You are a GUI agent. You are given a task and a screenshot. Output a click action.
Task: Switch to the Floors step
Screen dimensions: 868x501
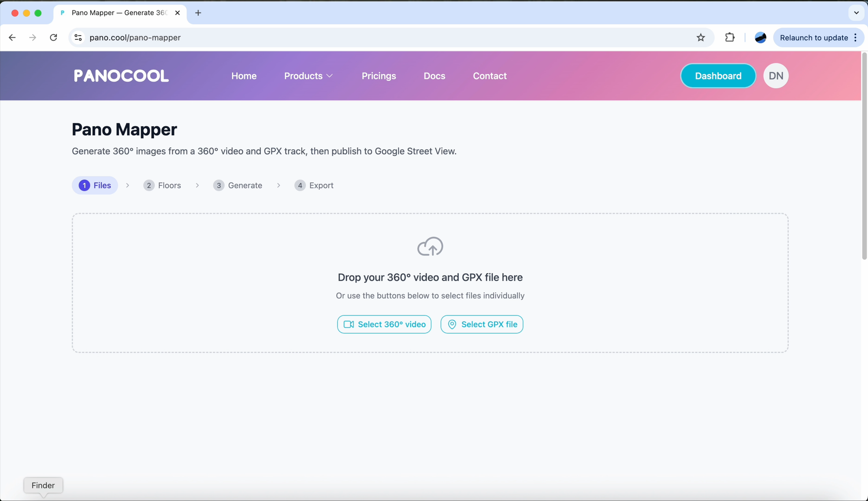pos(162,186)
